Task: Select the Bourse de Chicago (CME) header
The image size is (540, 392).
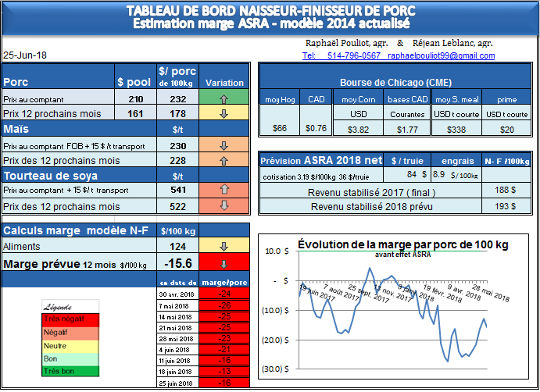Action: (x=394, y=83)
